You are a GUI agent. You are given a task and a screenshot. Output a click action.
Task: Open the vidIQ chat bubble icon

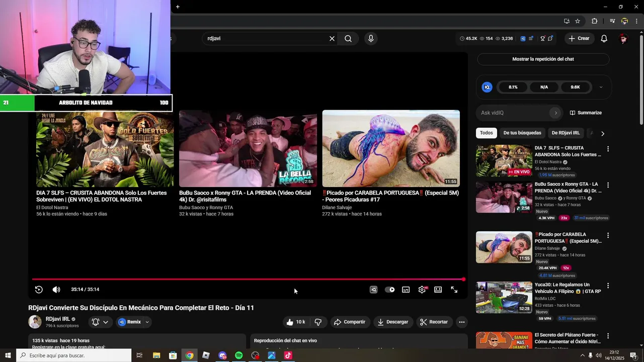pos(550,39)
